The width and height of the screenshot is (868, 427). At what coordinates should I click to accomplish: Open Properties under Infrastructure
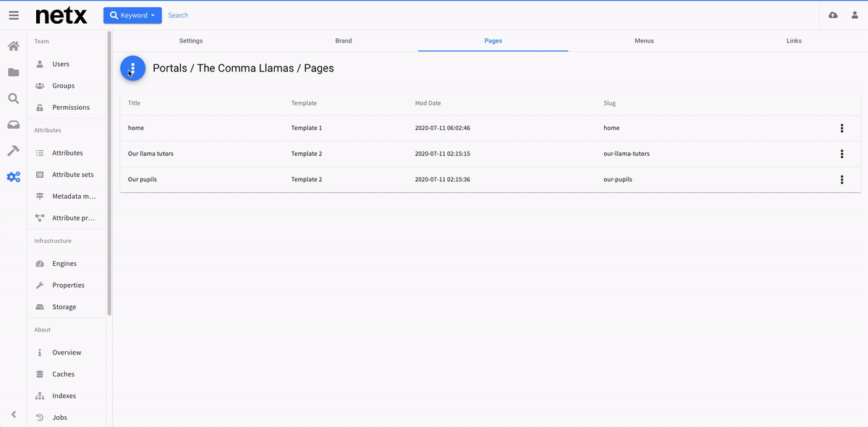coord(67,285)
